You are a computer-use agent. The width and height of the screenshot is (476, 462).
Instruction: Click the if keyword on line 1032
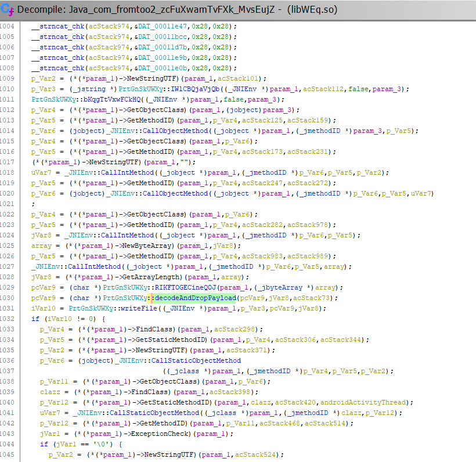tap(35, 319)
